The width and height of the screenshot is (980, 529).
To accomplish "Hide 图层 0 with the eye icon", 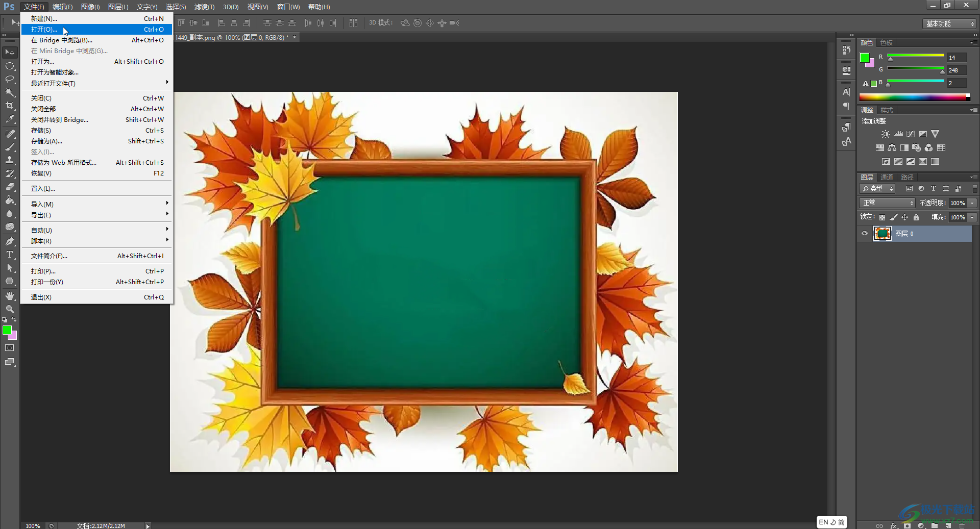I will click(x=865, y=234).
